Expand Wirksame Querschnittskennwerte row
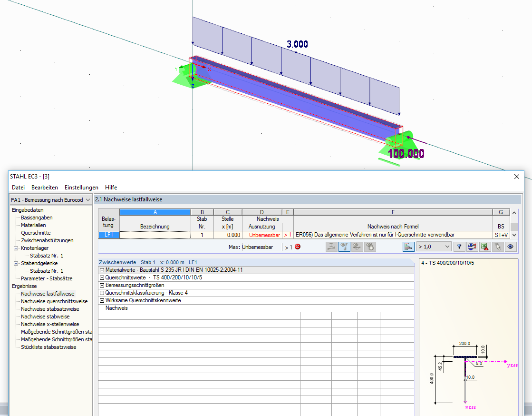532x416 pixels. 102,300
